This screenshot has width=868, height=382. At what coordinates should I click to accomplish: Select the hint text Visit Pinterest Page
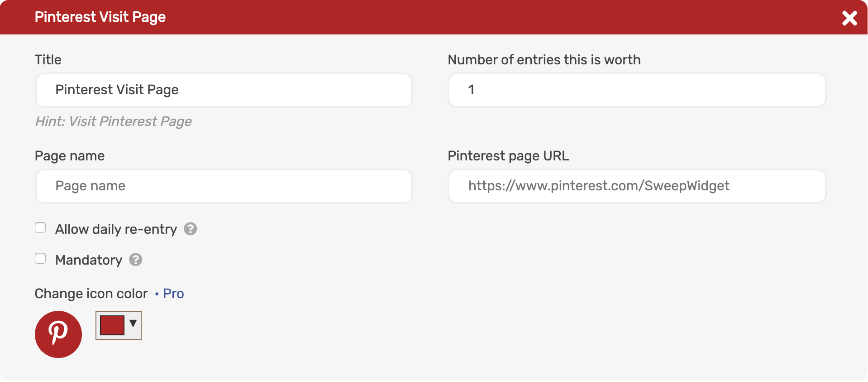pyautogui.click(x=113, y=121)
